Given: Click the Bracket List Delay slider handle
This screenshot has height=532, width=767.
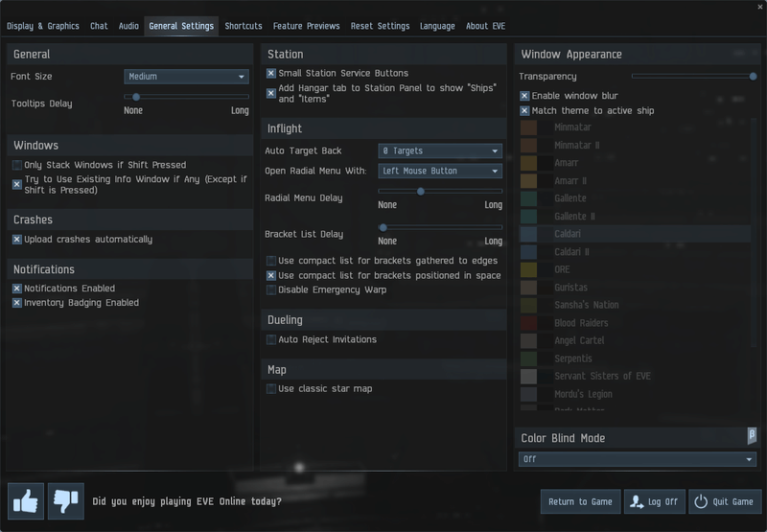Looking at the screenshot, I should (x=383, y=227).
